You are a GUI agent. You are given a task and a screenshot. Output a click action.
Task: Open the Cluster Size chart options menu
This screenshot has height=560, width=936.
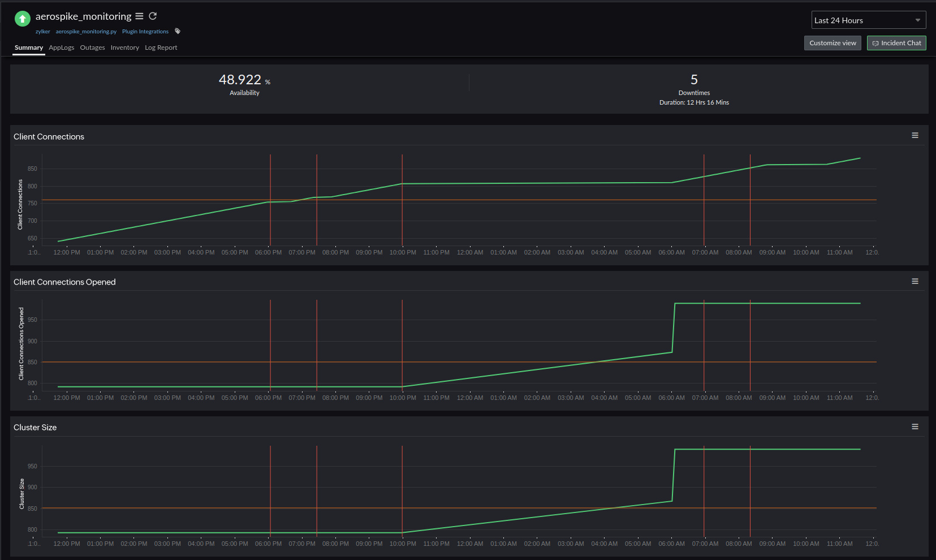coord(915,427)
